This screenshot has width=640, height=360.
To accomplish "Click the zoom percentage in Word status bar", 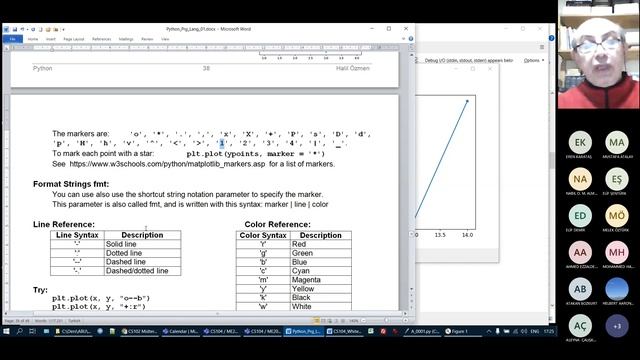I will (353, 321).
